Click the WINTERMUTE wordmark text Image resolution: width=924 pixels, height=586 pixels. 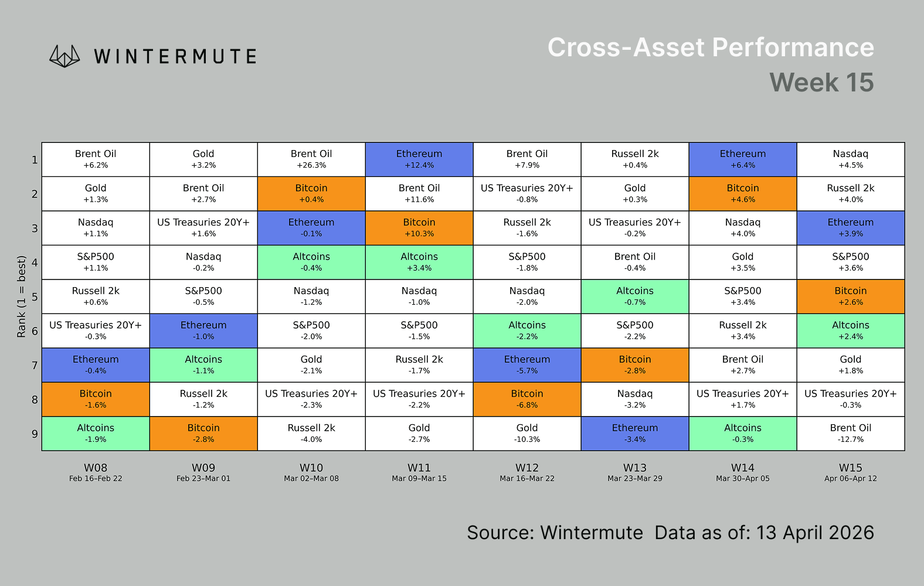[x=175, y=57]
